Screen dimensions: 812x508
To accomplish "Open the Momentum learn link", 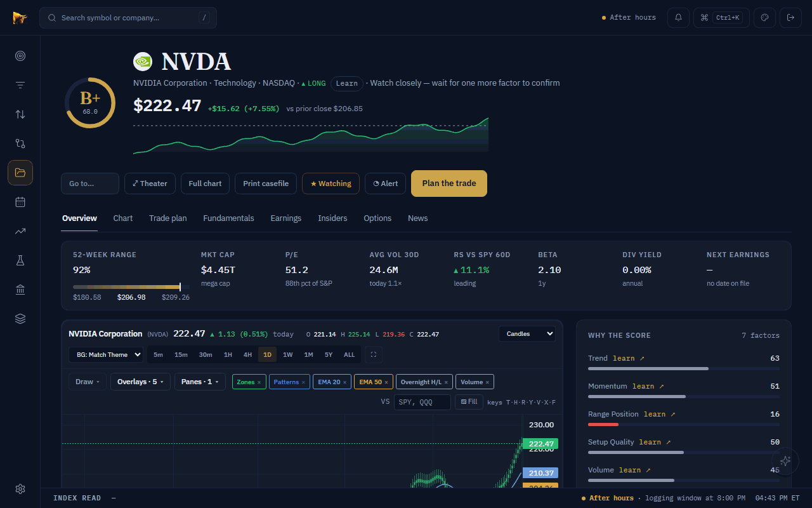I will pos(648,386).
